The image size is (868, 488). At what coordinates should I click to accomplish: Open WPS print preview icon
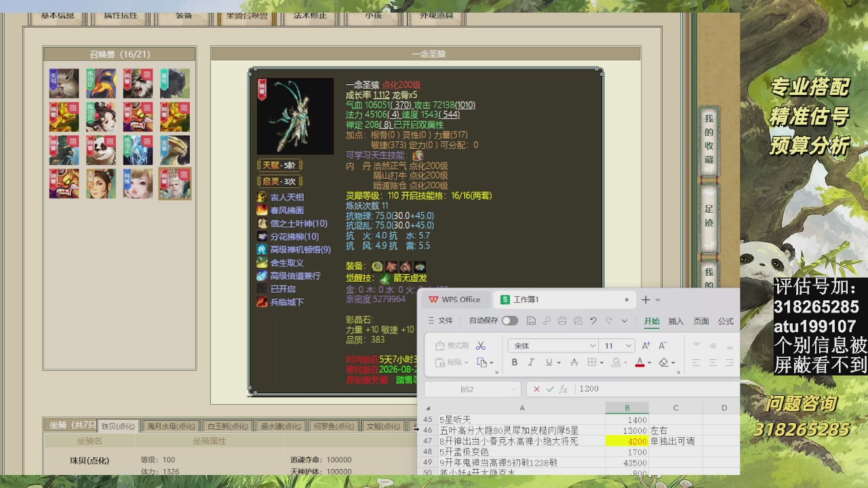pos(578,321)
